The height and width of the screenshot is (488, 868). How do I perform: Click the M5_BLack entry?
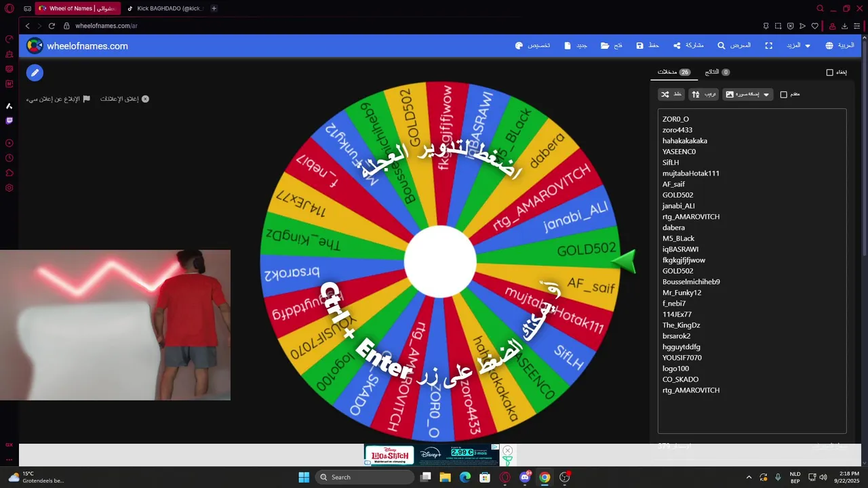click(678, 239)
